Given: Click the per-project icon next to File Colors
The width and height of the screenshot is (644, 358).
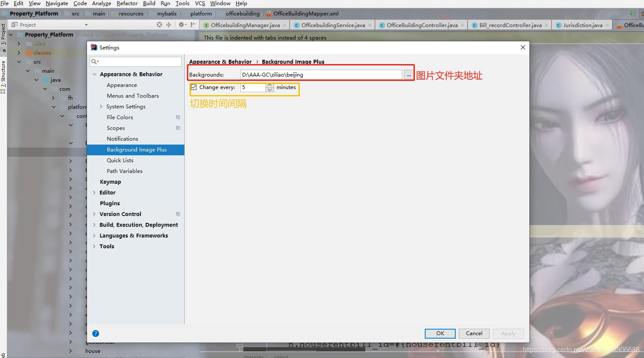Looking at the screenshot, I should (x=178, y=117).
